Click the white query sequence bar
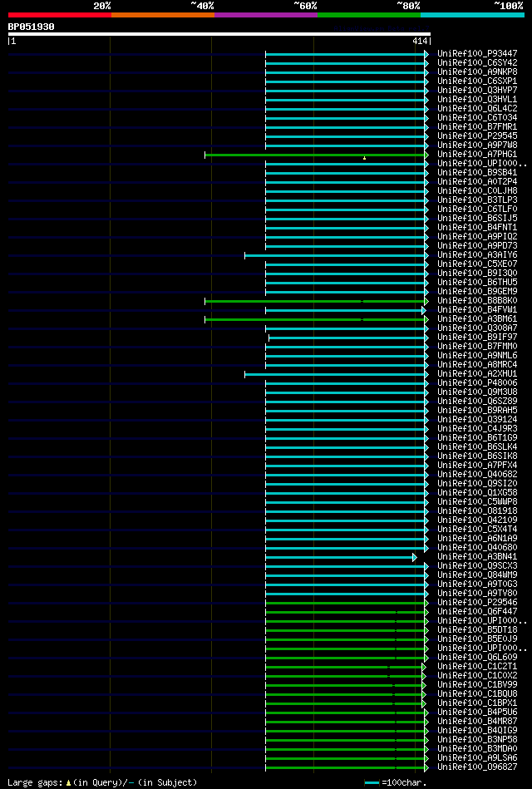The height and width of the screenshot is (789, 532). (x=219, y=34)
